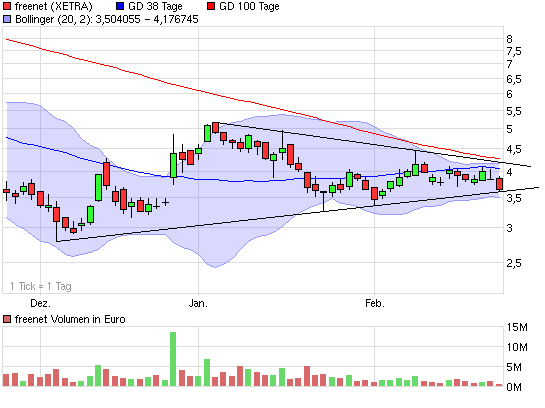Click the Bollinger lavender legend swatch
Image resolution: width=545 pixels, height=408 pixels.
(7, 19)
